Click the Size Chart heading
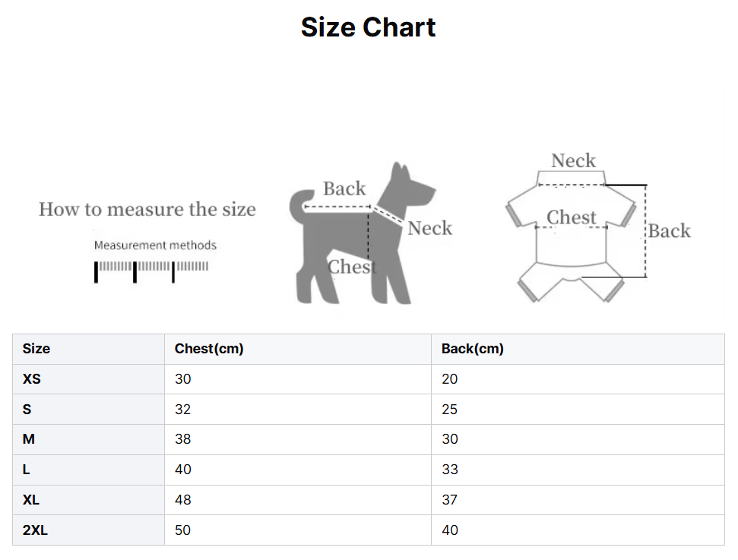Screen dimensions: 738x560 coord(368,27)
